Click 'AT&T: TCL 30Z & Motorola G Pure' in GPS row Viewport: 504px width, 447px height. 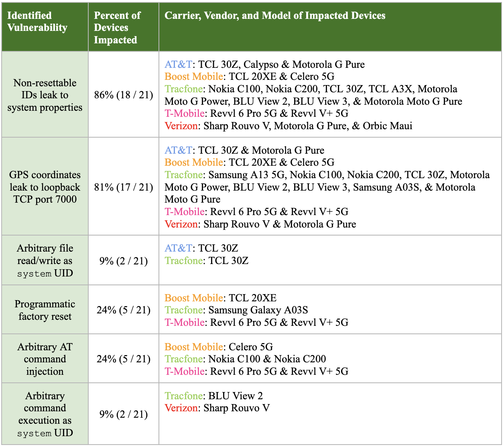[244, 150]
